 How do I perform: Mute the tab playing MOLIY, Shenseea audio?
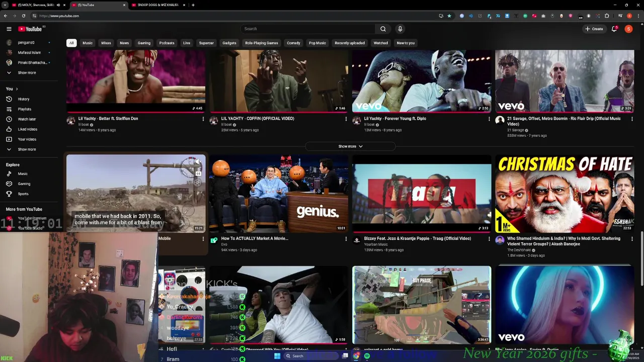pos(58,5)
